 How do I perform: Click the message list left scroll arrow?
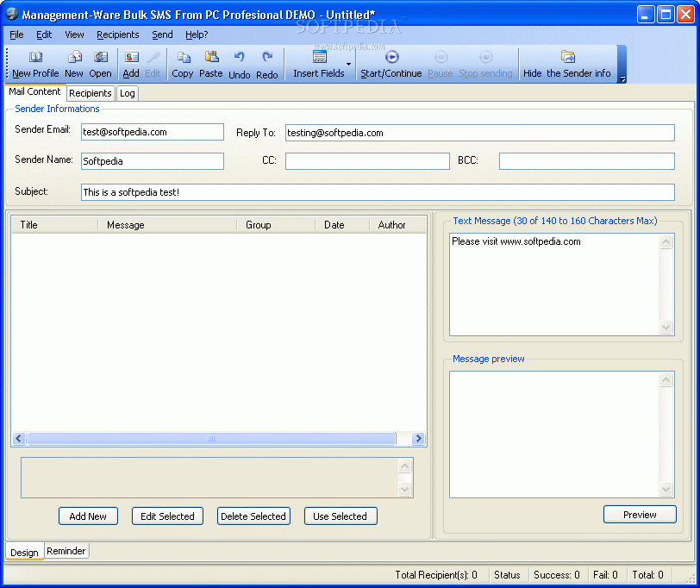(19, 439)
